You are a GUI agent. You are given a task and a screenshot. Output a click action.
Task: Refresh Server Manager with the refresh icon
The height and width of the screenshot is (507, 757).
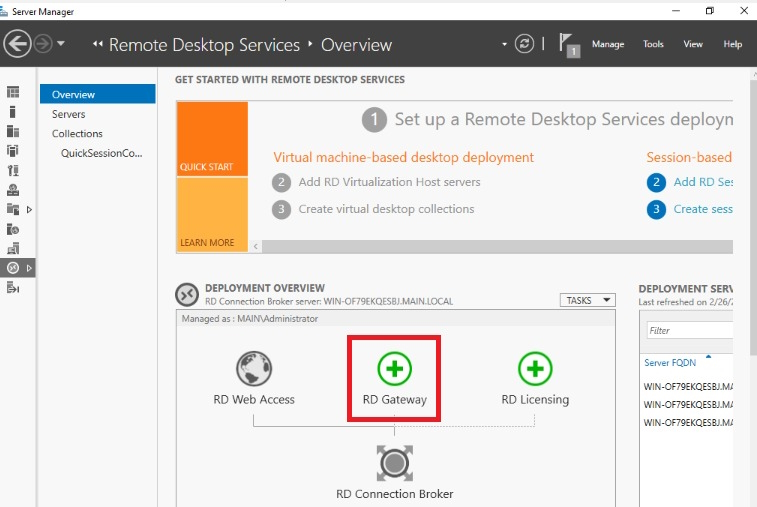click(x=525, y=44)
